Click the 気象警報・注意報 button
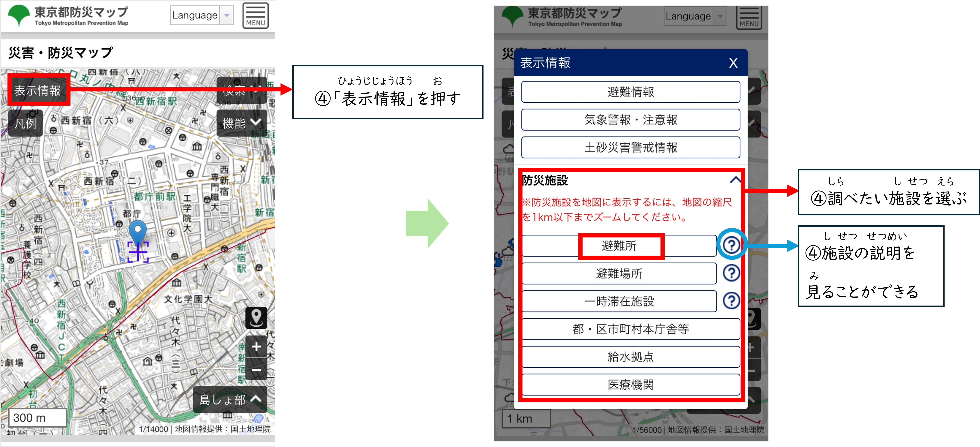Viewport: 980px width, 447px height. 630,120
